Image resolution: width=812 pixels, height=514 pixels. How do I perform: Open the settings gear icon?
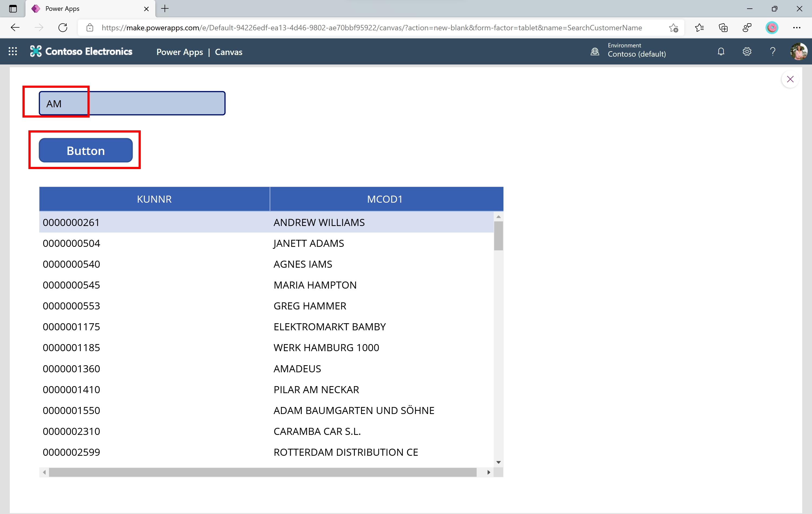tap(746, 52)
